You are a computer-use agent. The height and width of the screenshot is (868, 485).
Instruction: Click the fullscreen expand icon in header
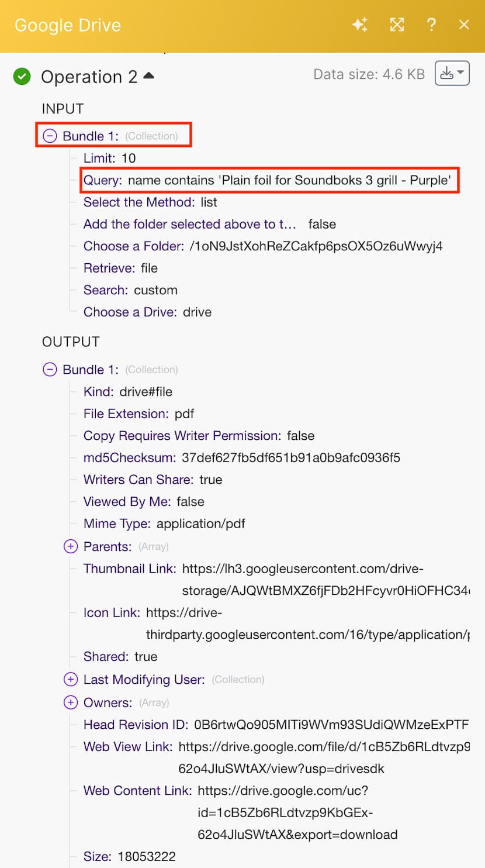point(397,25)
